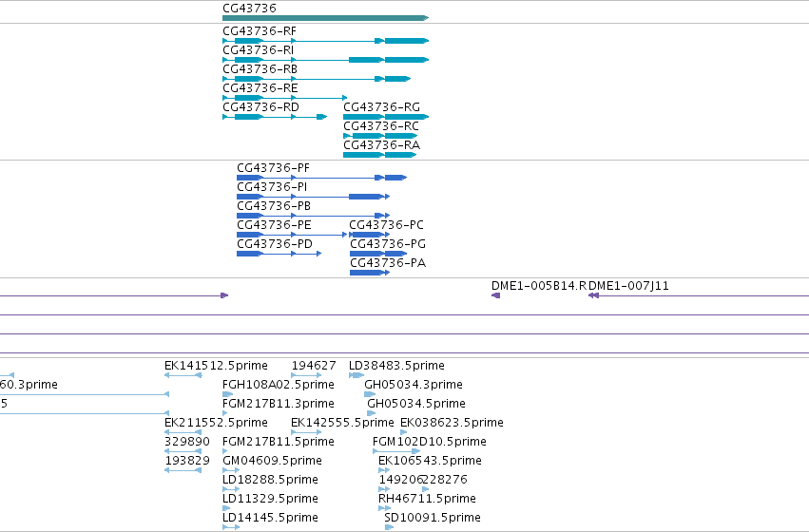The image size is (809, 532).
Task: Select EST 193829
Action: tap(187, 461)
